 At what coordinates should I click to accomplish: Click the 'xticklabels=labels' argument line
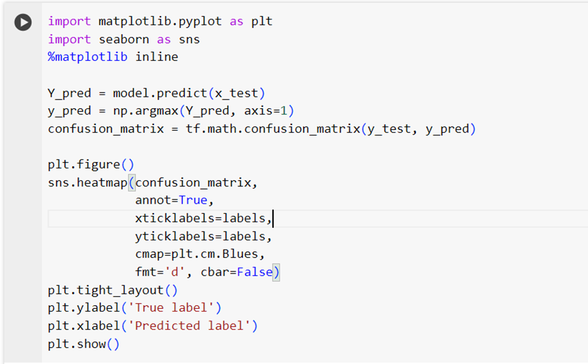tap(203, 219)
